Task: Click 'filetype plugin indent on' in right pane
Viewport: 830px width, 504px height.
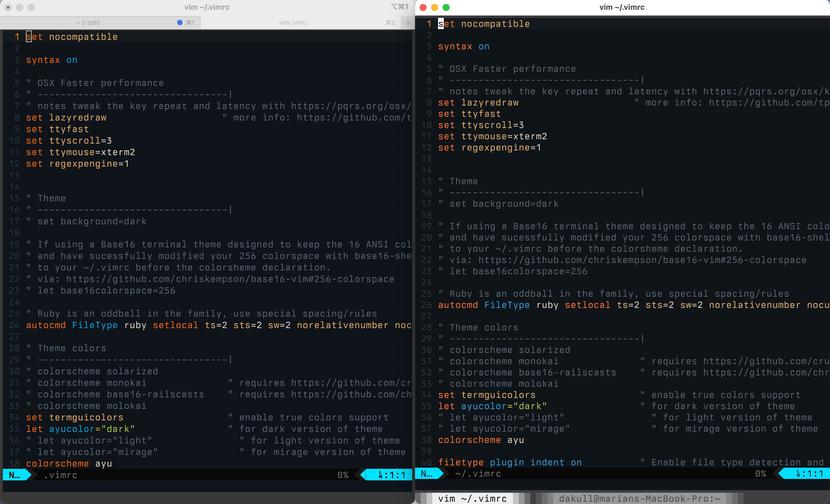Action: coord(510,462)
